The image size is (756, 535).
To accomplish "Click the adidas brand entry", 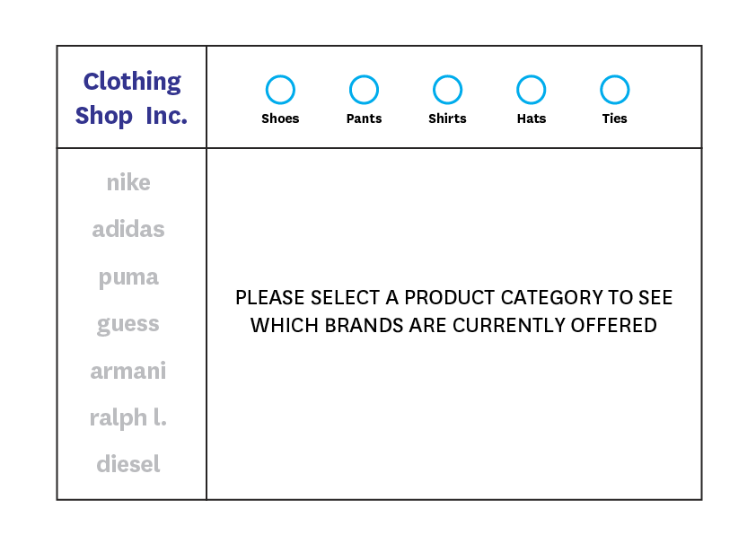I will (x=128, y=229).
